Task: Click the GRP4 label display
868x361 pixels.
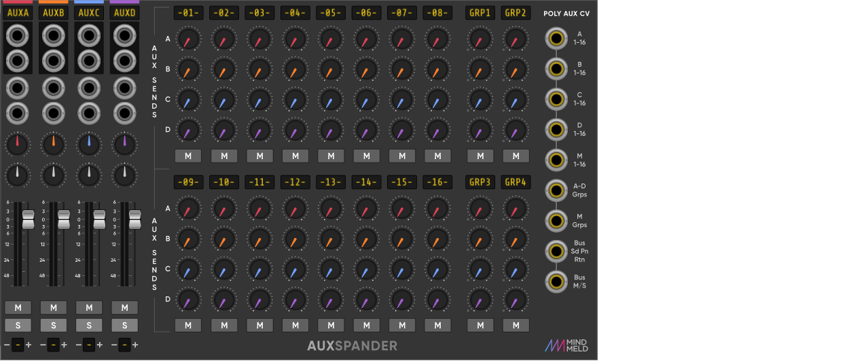Action: pyautogui.click(x=516, y=182)
